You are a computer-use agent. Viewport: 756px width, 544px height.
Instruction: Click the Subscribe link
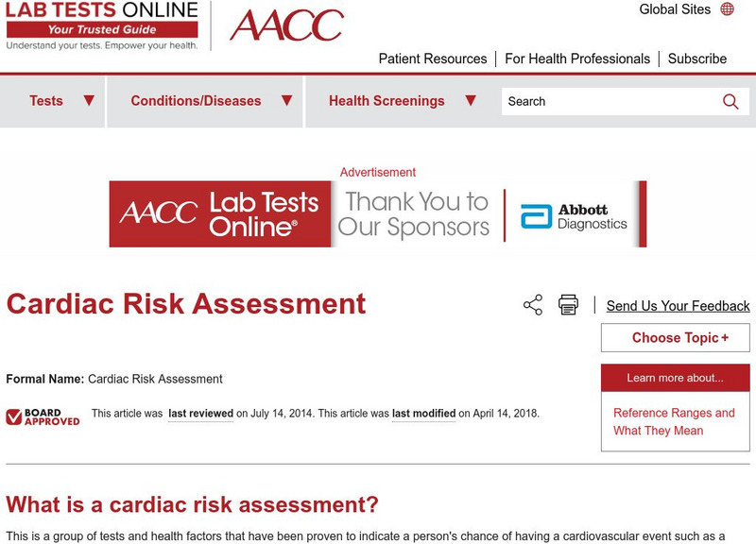coord(696,59)
